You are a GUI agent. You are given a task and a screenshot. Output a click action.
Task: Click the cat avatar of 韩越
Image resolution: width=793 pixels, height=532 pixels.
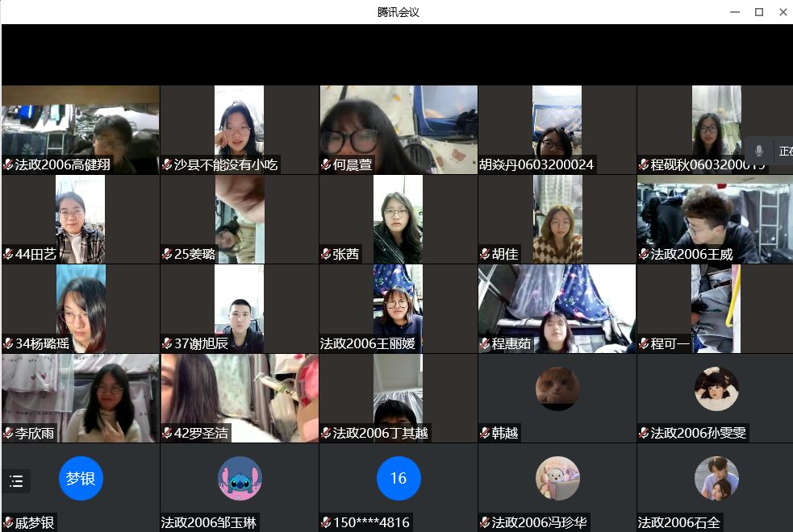click(x=557, y=389)
